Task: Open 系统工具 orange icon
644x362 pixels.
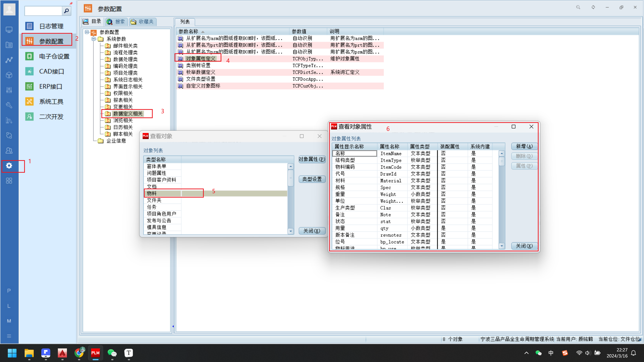Action: point(29,102)
